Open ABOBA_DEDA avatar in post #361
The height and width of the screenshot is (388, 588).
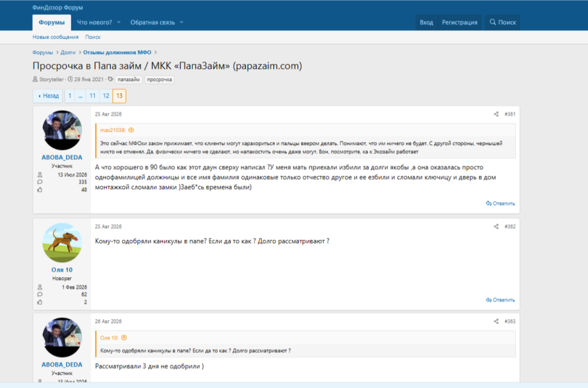62,130
